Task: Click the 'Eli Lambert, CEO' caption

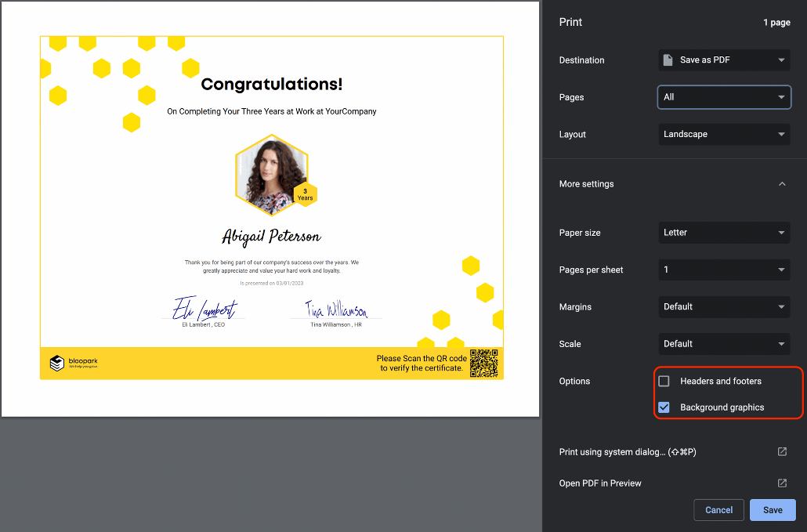Action: point(203,324)
